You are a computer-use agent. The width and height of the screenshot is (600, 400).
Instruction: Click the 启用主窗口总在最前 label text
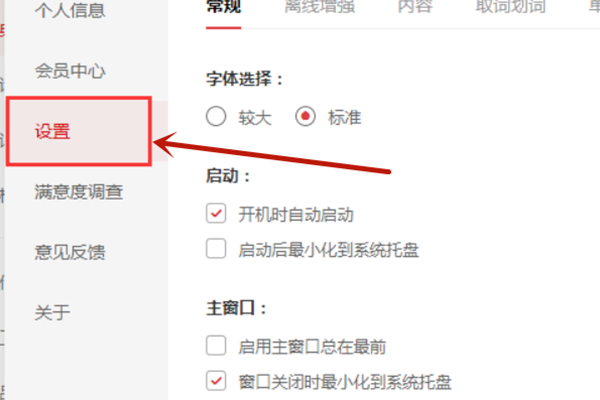pyautogui.click(x=312, y=347)
